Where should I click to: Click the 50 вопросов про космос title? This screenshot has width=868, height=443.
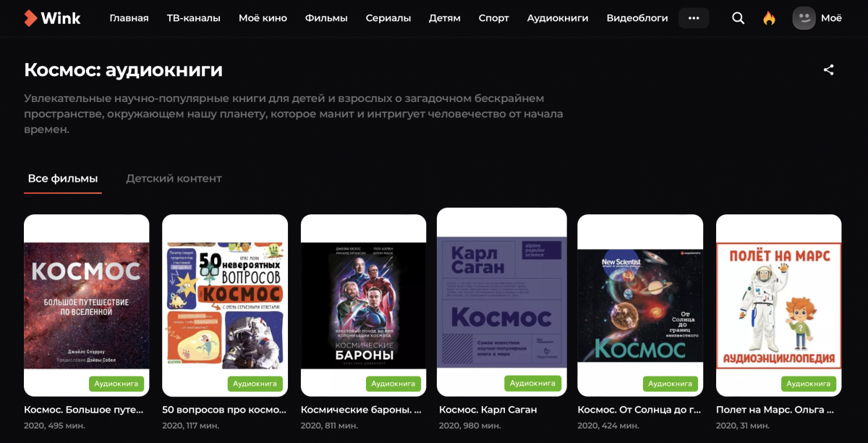tap(224, 410)
